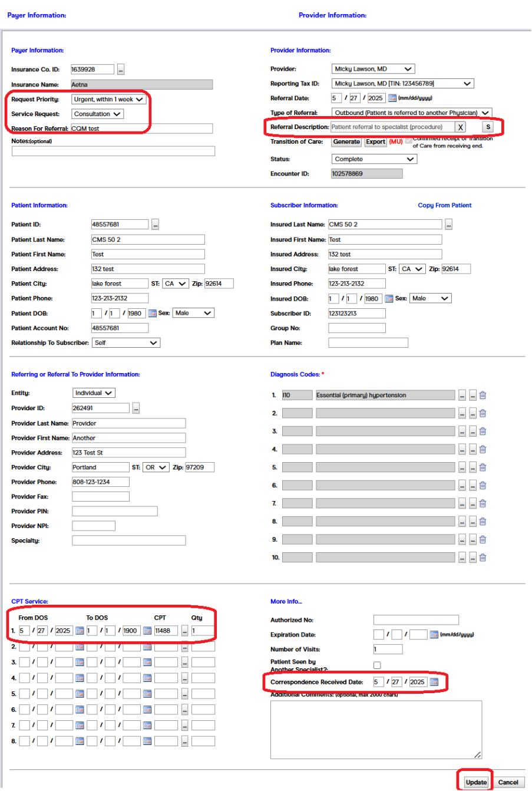Clear Referral Description using the X button
This screenshot has height=791, width=532.
(460, 127)
